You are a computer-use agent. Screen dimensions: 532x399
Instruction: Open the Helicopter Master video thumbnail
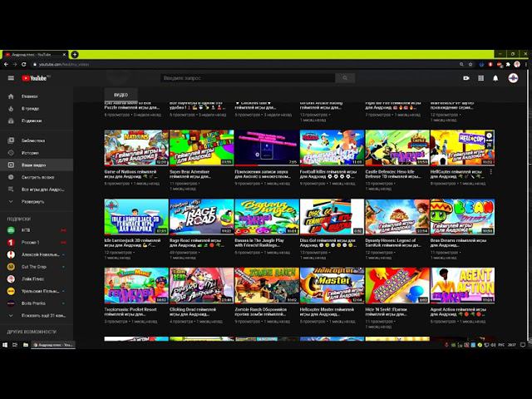[x=332, y=285]
